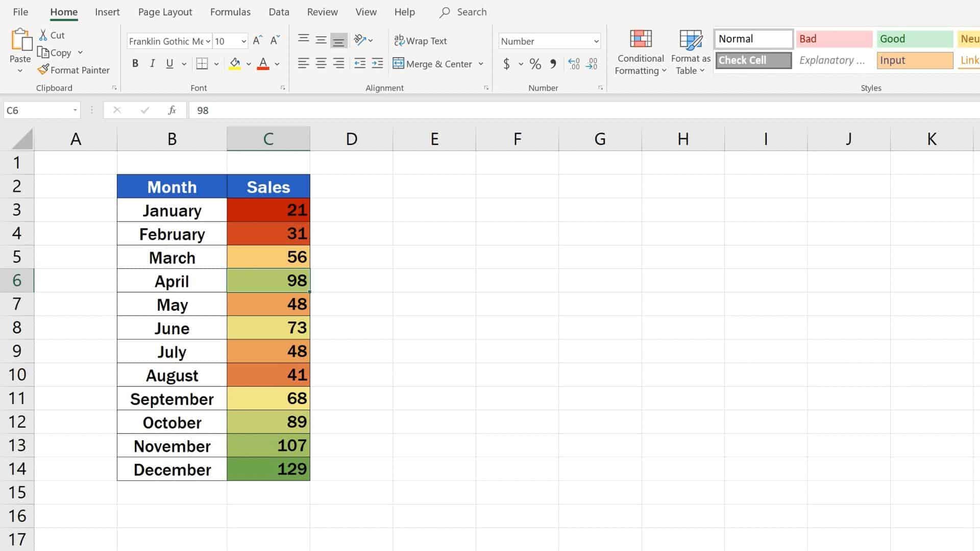Click the Conditional Formatting icon
Viewport: 980px width, 551px height.
[x=641, y=39]
